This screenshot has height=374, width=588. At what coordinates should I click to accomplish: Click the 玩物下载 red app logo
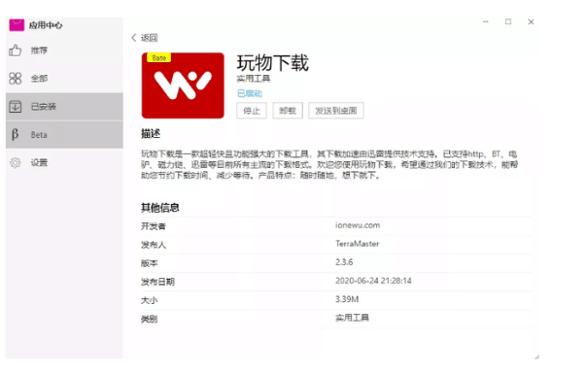pos(183,85)
